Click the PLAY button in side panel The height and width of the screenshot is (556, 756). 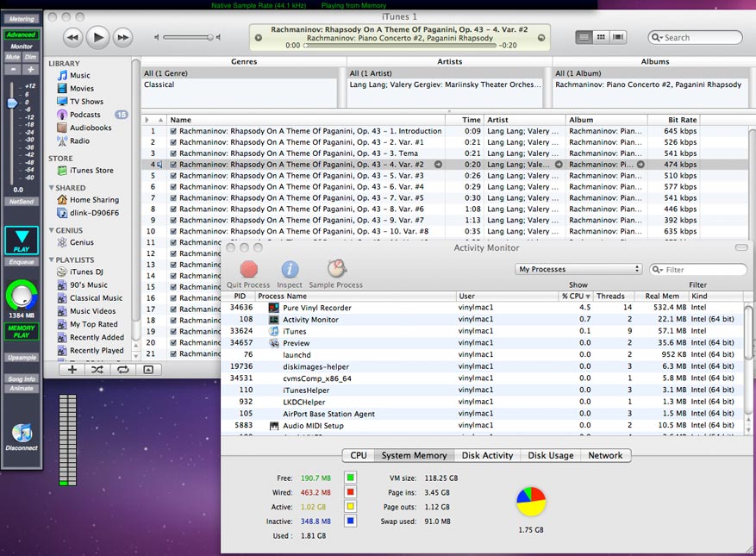(x=22, y=240)
